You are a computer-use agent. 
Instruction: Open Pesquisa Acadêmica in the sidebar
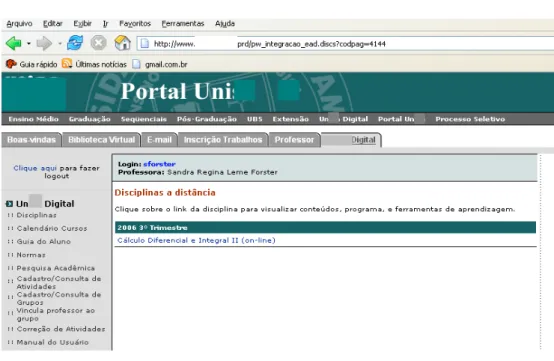[x=56, y=268]
